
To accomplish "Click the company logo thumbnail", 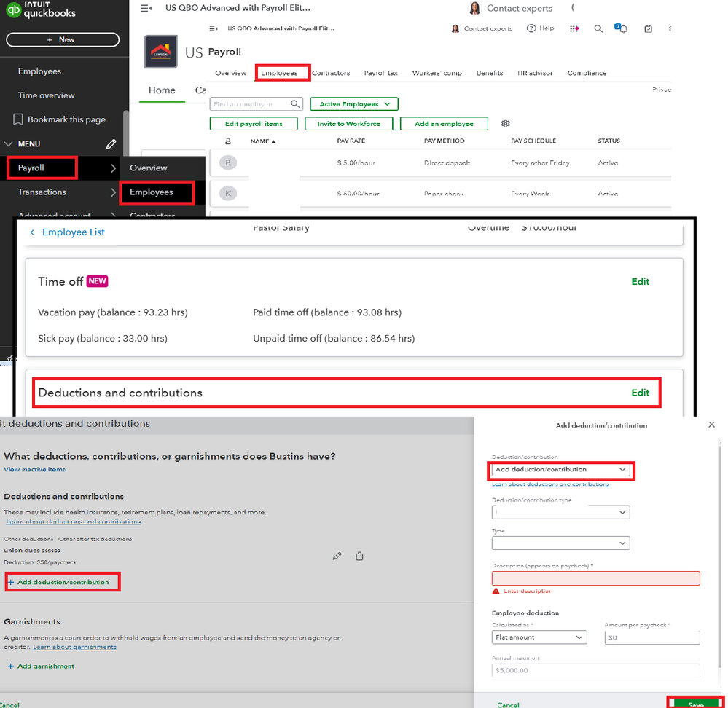I will point(160,52).
